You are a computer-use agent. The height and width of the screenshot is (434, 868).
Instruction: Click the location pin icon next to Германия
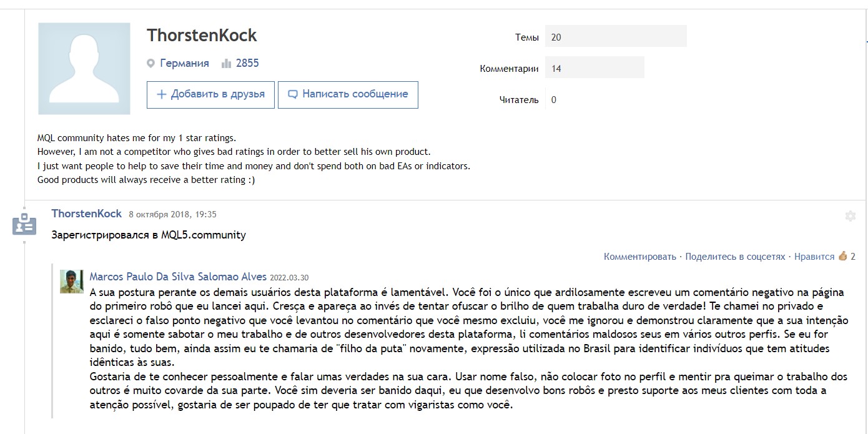[150, 64]
